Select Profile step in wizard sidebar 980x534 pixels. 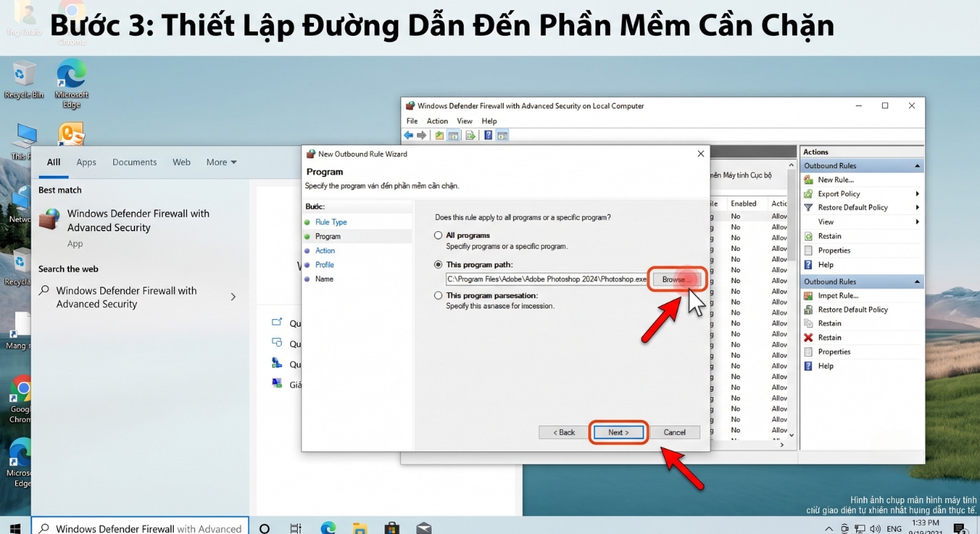tap(325, 265)
